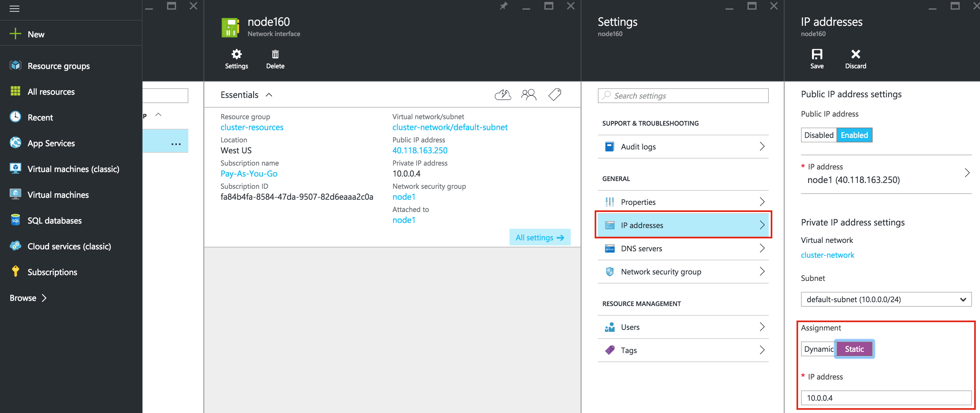980x413 pixels.
Task: Click the Search settings field
Action: coord(683,96)
